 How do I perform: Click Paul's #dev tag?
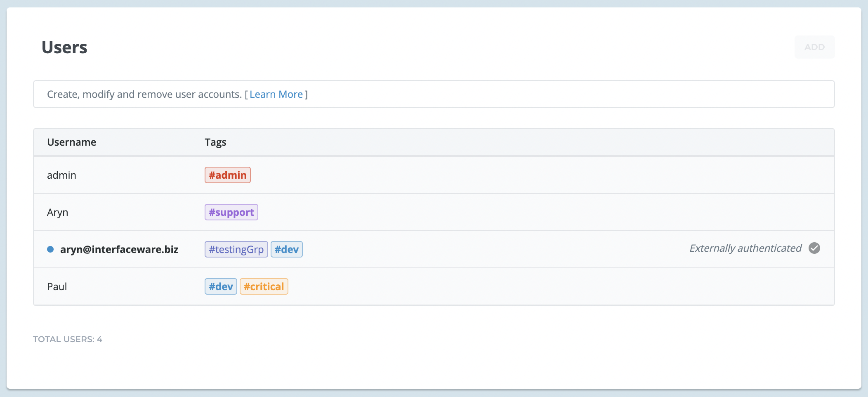click(x=221, y=287)
